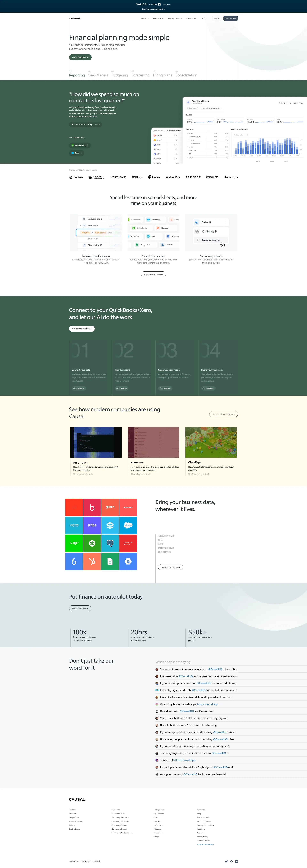
Task: Switch to the Consolidation tab
Action: point(186,74)
